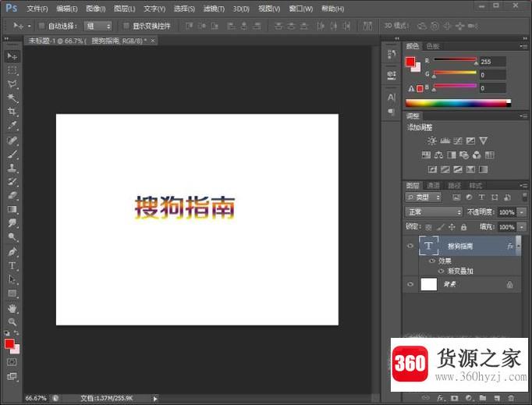This screenshot has width=532, height=405.
Task: Toggle lock all padlock icon
Action: 463,227
